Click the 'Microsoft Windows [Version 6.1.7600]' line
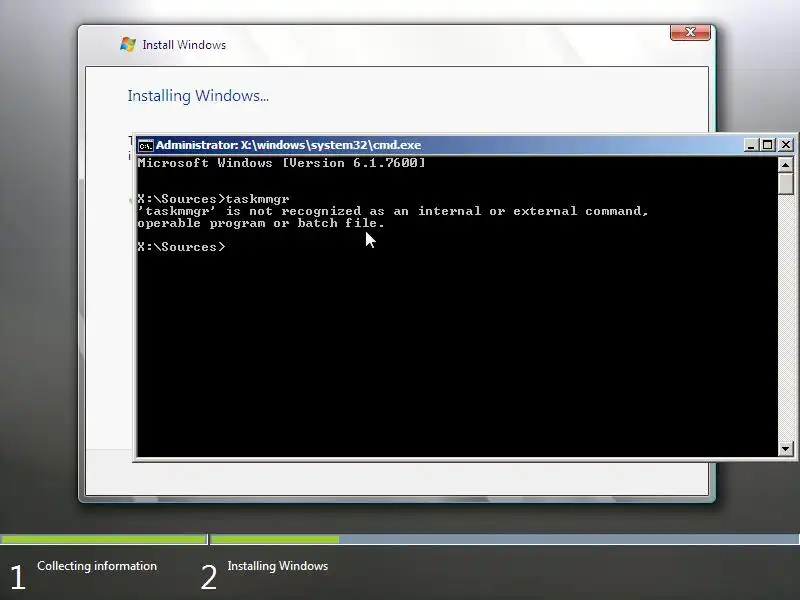The height and width of the screenshot is (600, 800). 281,163
